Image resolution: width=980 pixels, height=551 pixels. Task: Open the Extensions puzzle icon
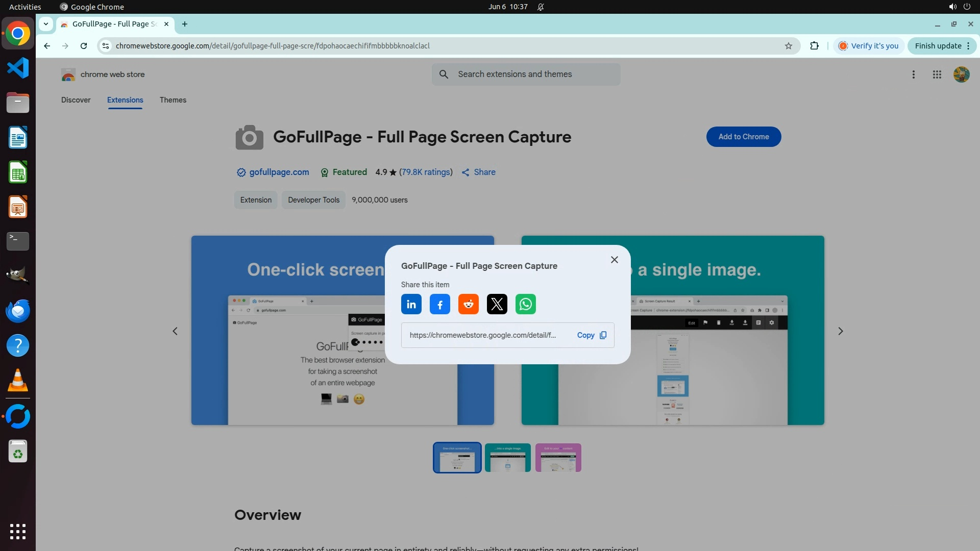814,46
